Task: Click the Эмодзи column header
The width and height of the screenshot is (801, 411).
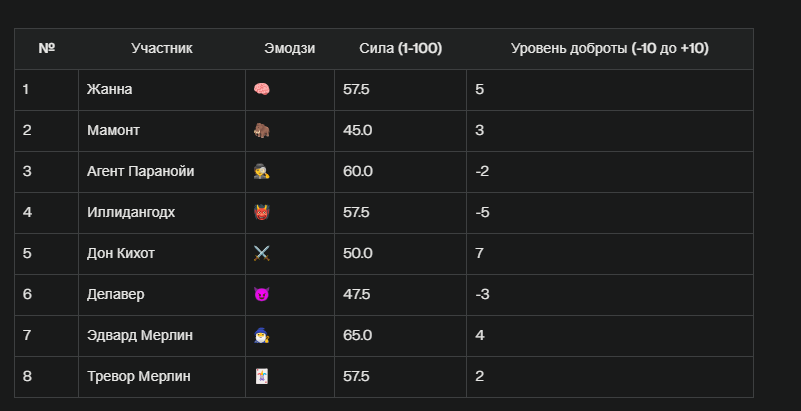Action: (x=290, y=49)
